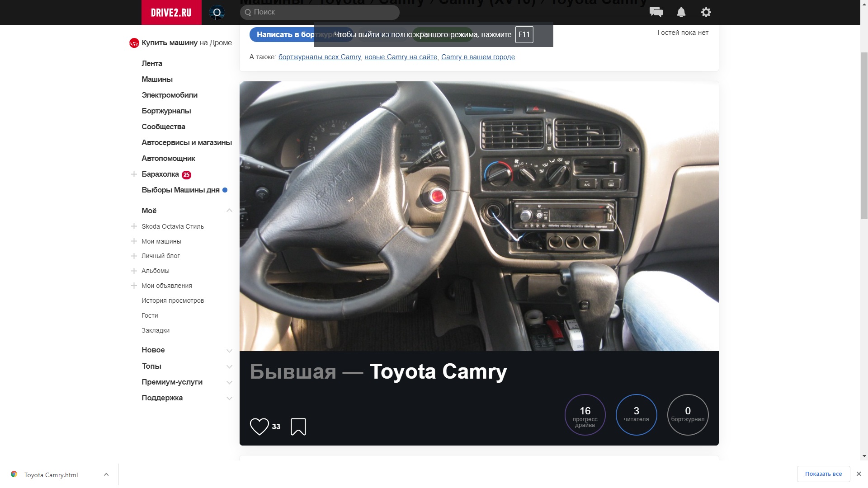The height and width of the screenshot is (488, 868).
Task: Bookmark this car with bookmark icon
Action: point(298,427)
